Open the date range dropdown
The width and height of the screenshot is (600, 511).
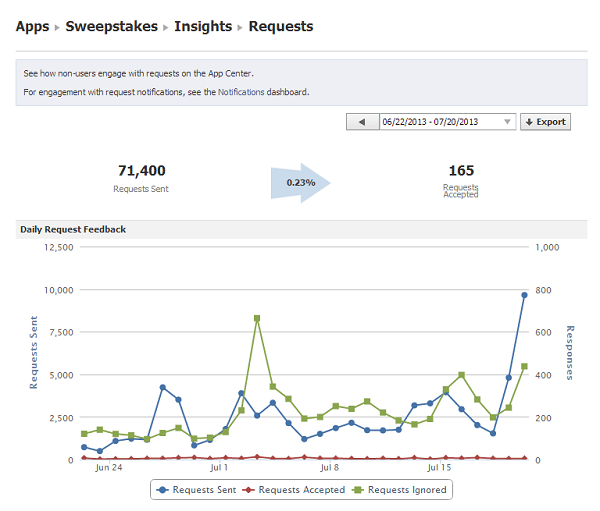446,122
